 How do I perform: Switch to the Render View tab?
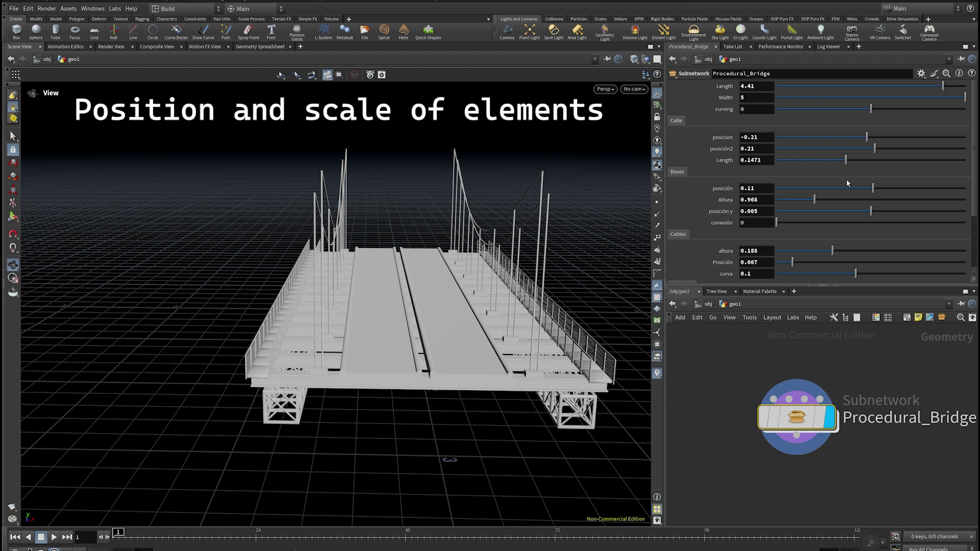click(111, 46)
